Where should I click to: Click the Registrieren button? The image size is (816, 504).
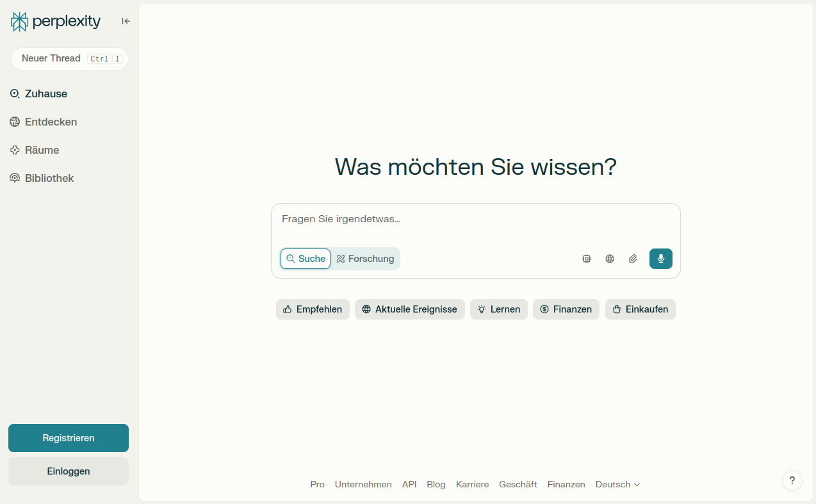(x=69, y=438)
